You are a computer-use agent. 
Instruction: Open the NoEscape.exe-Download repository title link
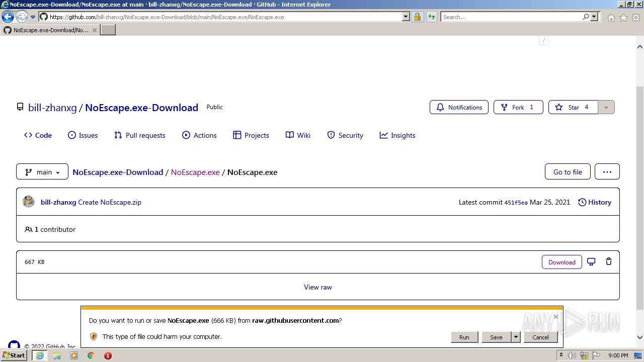pos(141,108)
